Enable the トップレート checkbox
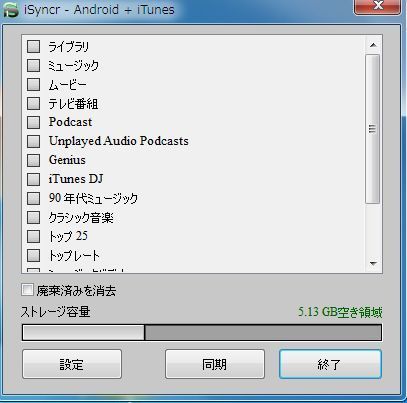Screen dimensions: 407x403 pos(33,256)
